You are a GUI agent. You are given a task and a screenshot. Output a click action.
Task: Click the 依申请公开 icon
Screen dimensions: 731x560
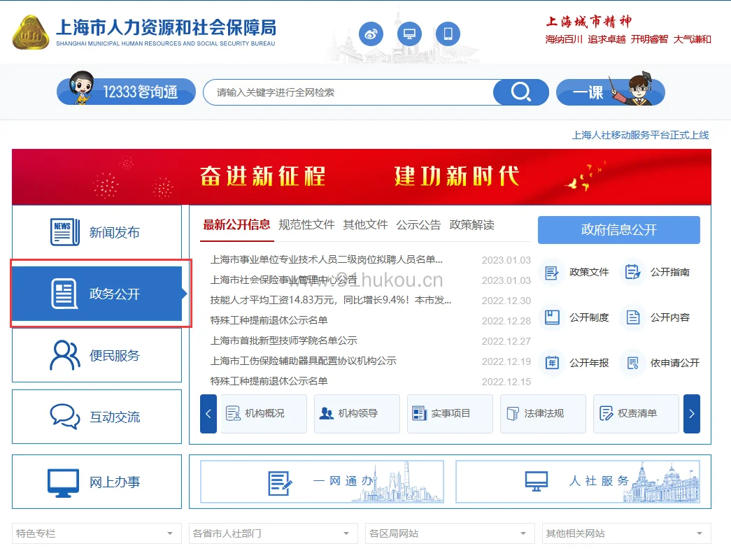(x=632, y=363)
